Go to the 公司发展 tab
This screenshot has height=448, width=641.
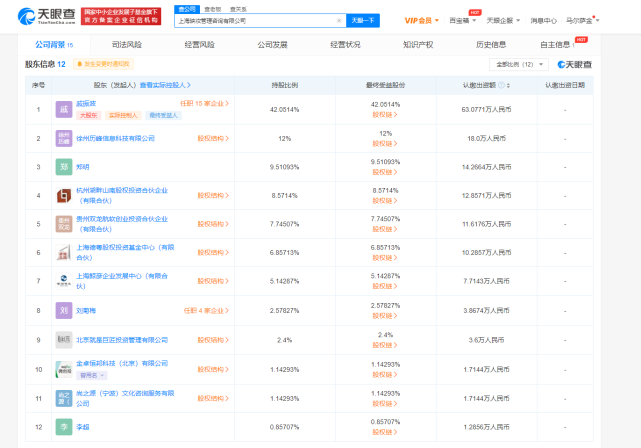point(272,45)
